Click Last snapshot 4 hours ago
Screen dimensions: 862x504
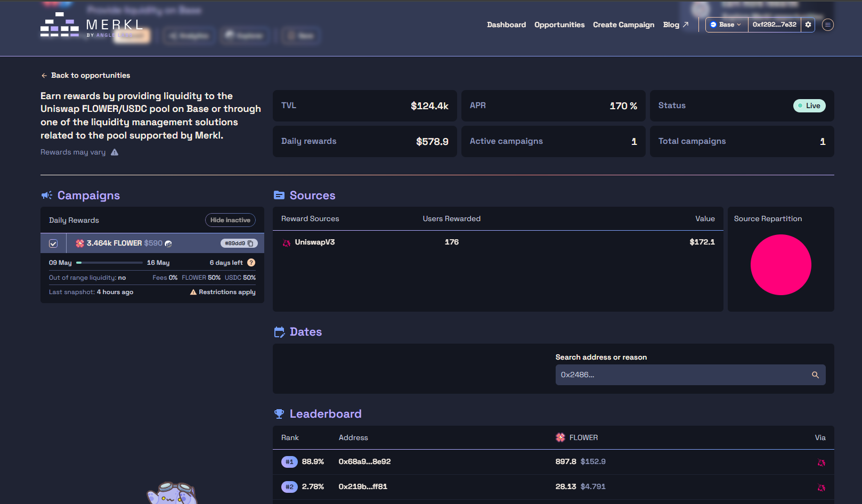click(91, 292)
